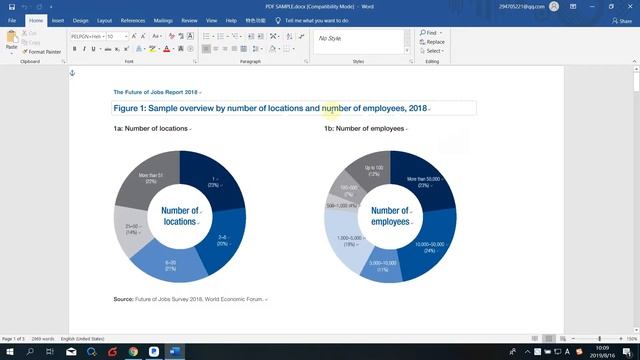The height and width of the screenshot is (360, 640).
Task: Apply yellow text highlight color
Action: [x=152, y=49]
